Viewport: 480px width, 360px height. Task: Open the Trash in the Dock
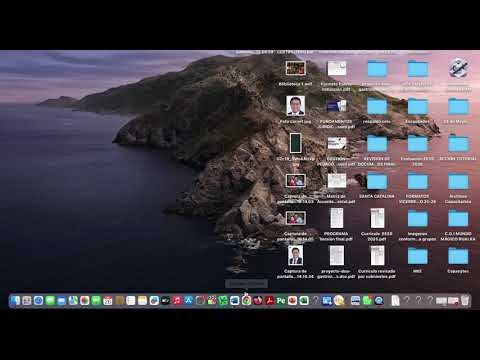[465, 301]
